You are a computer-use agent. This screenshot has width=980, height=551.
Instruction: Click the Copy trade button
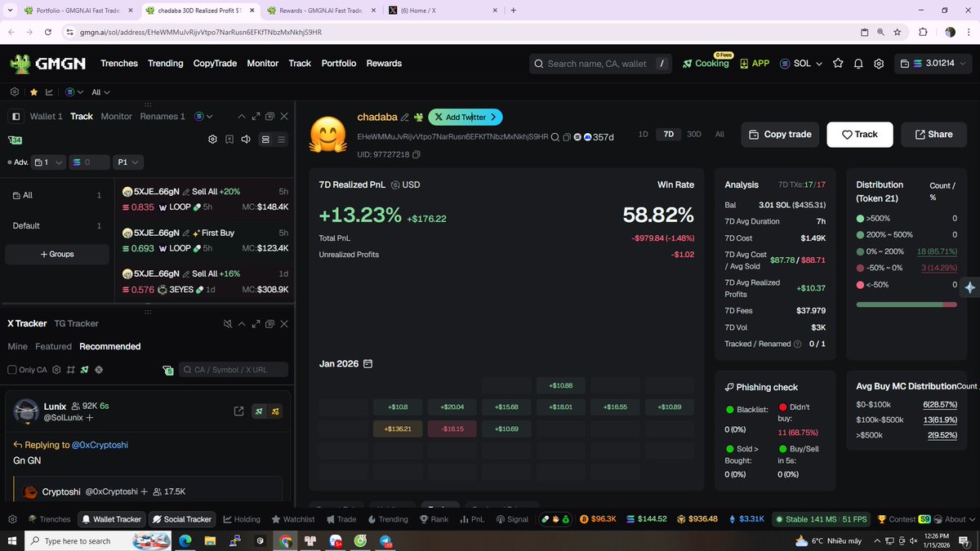pos(780,135)
